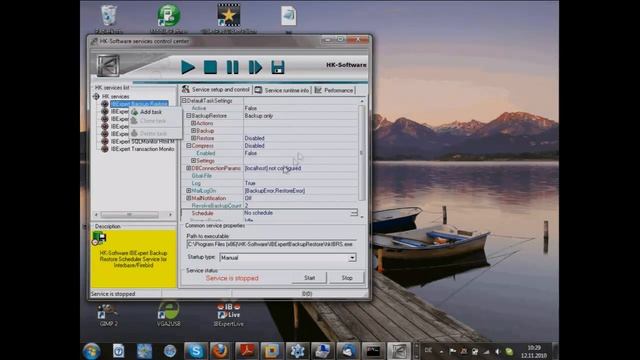The width and height of the screenshot is (640, 360).
Task: Open the IBExpertLive desktop shortcut
Action: pyautogui.click(x=229, y=314)
